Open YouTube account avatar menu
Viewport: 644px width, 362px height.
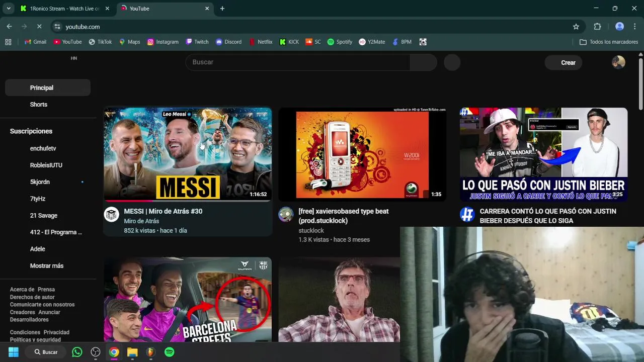(x=618, y=62)
